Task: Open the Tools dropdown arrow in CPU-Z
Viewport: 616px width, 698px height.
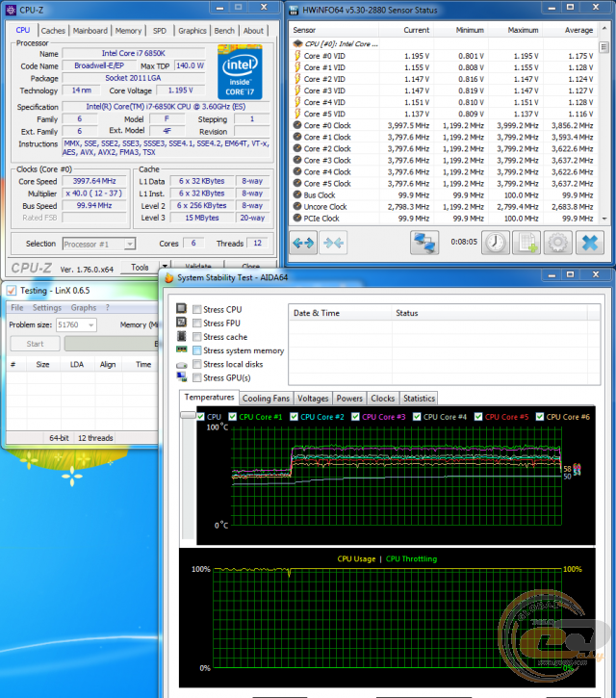Action: [165, 267]
